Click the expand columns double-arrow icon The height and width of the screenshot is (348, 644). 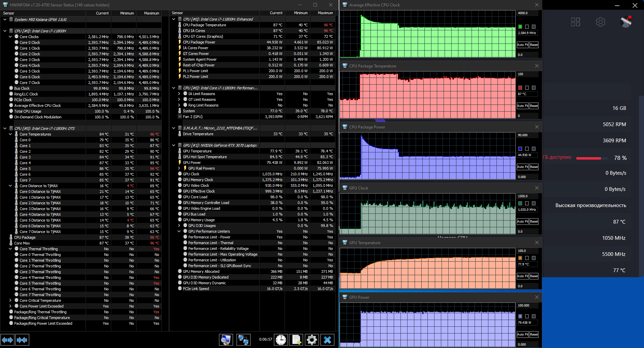7,340
